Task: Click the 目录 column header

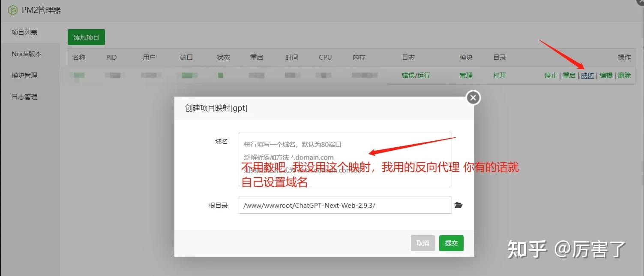Action: (x=500, y=57)
